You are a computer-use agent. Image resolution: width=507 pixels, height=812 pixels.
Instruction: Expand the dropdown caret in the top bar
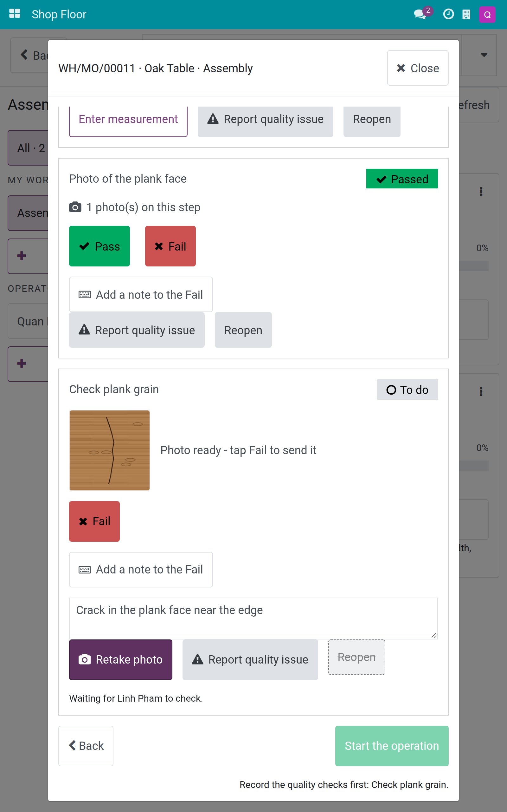point(484,55)
